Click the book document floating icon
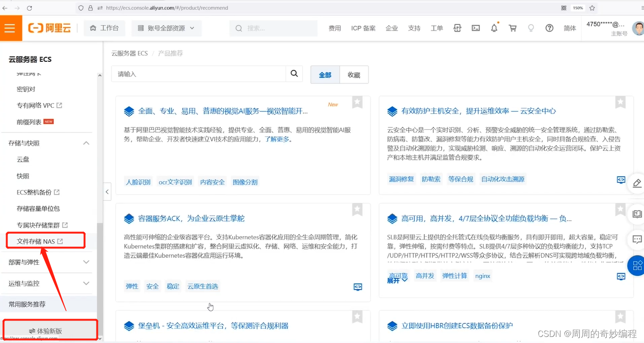644x343 pixels. 637,214
